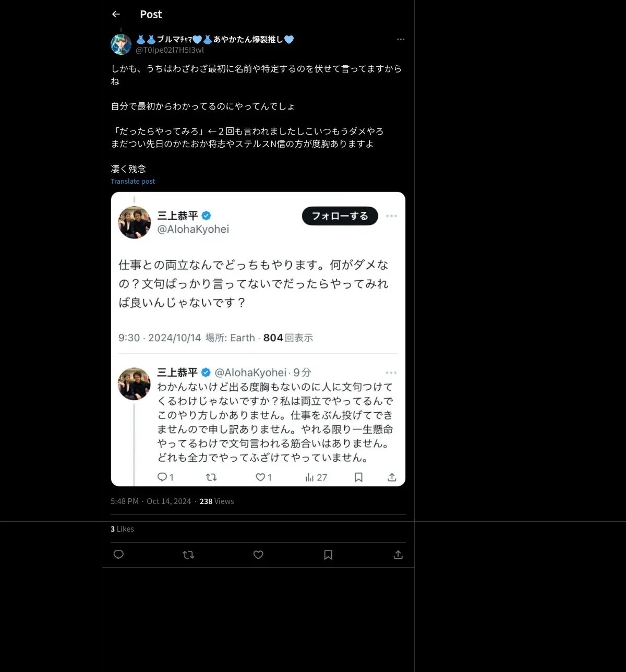View the 3 Likes list
Screen dimensions: 626x672
(x=122, y=529)
